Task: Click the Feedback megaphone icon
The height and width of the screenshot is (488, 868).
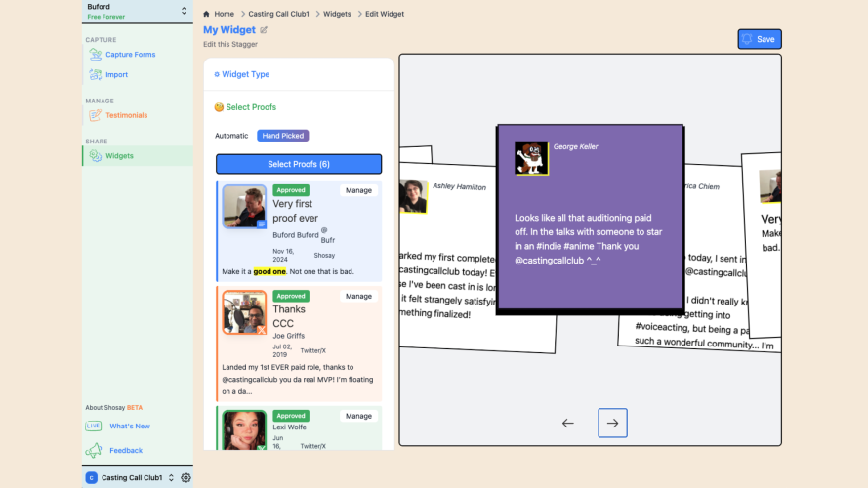Action: [94, 450]
